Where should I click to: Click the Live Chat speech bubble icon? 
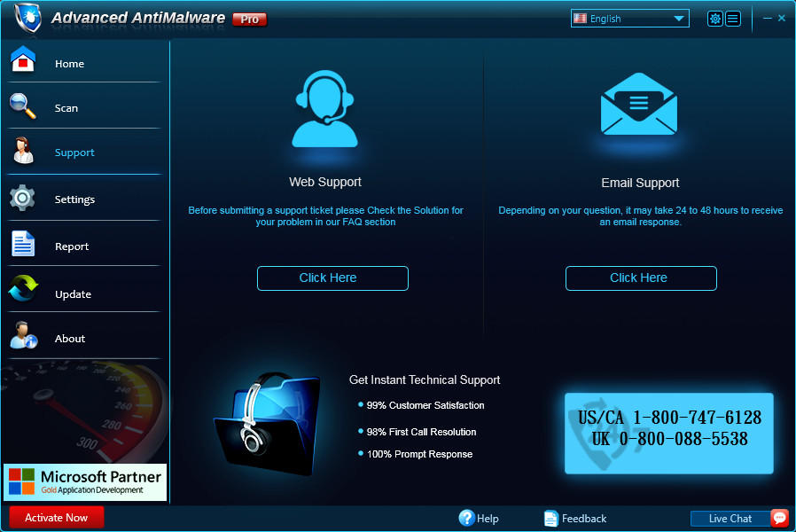[779, 518]
